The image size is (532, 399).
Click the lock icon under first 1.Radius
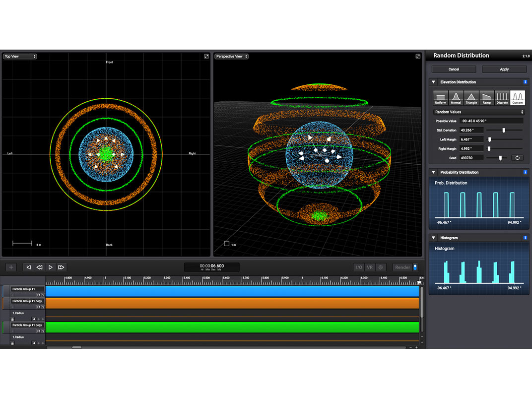click(12, 319)
